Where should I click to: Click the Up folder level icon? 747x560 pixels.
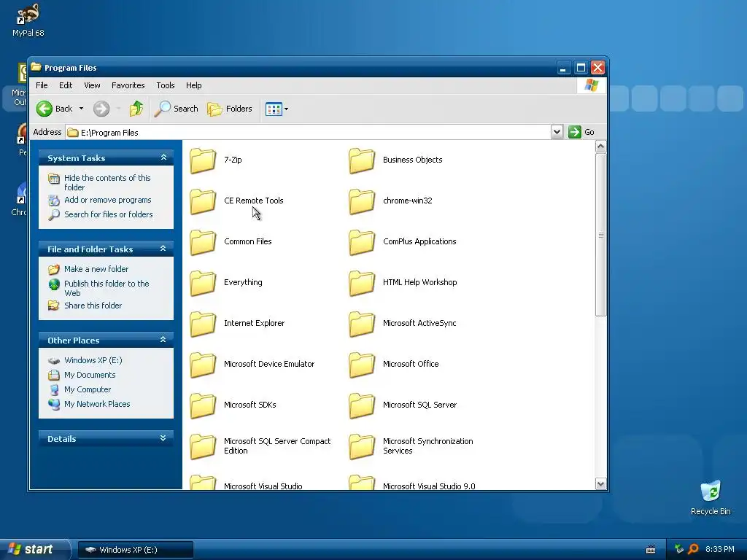click(x=136, y=109)
